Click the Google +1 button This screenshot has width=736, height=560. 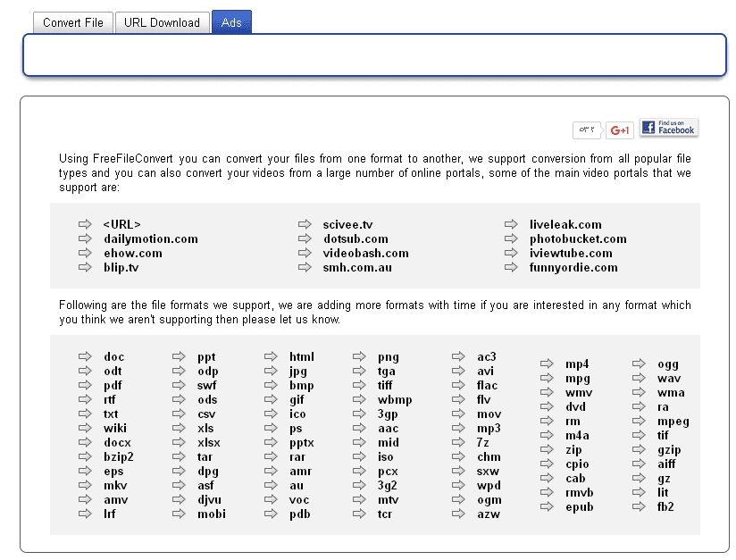620,130
